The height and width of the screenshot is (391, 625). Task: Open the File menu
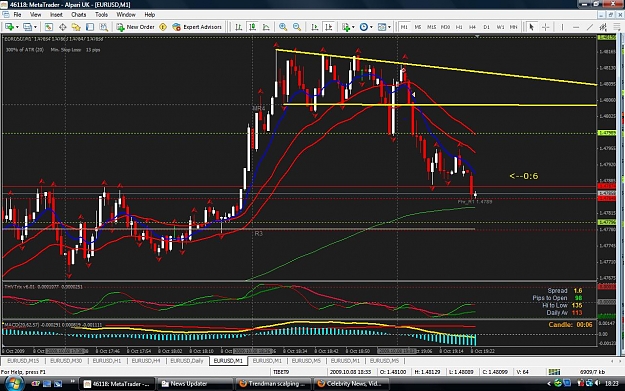pos(18,15)
